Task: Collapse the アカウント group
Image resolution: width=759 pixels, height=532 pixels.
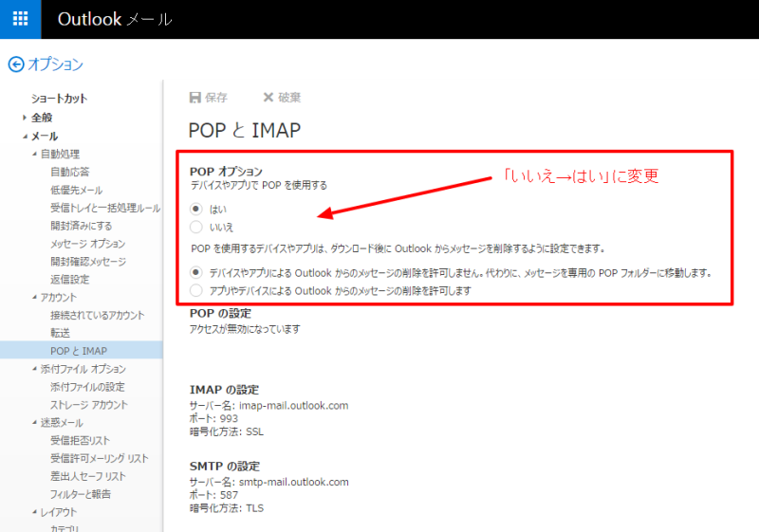Action: point(34,297)
